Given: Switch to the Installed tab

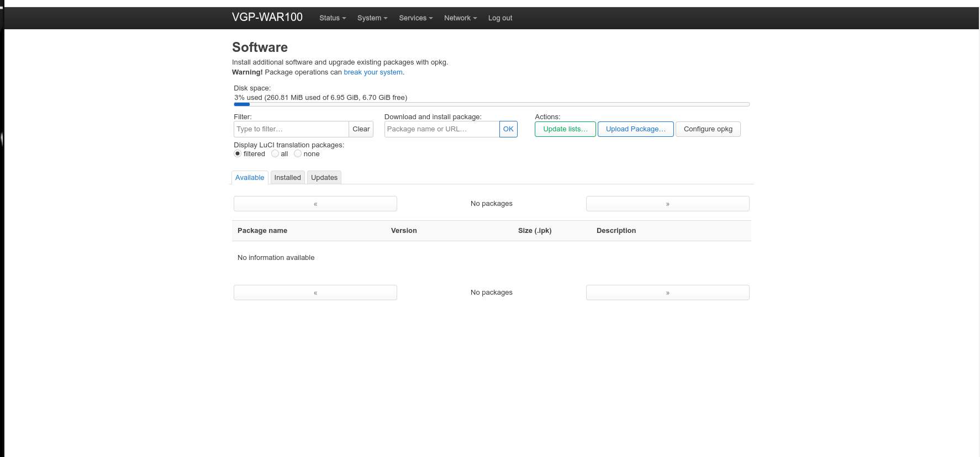Looking at the screenshot, I should [x=287, y=178].
